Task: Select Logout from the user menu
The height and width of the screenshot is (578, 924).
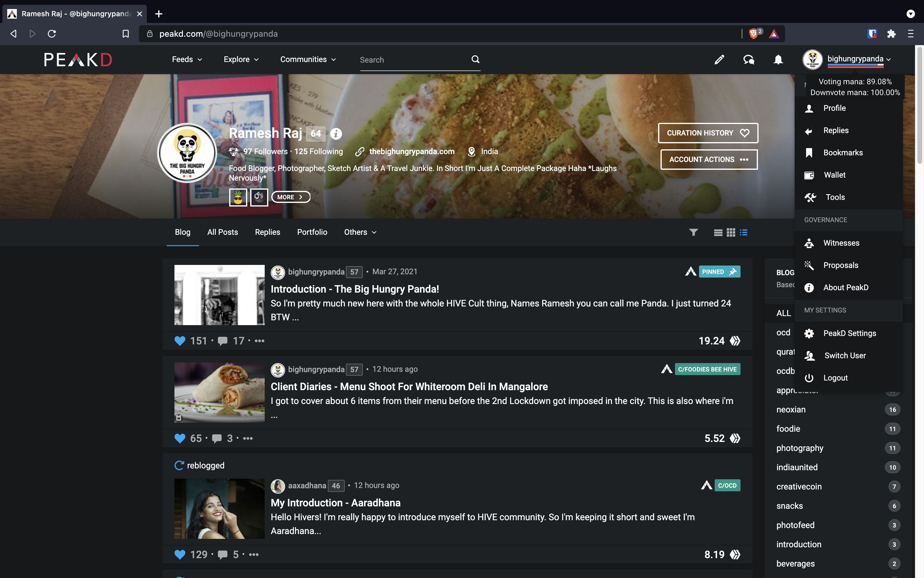Action: (849, 378)
